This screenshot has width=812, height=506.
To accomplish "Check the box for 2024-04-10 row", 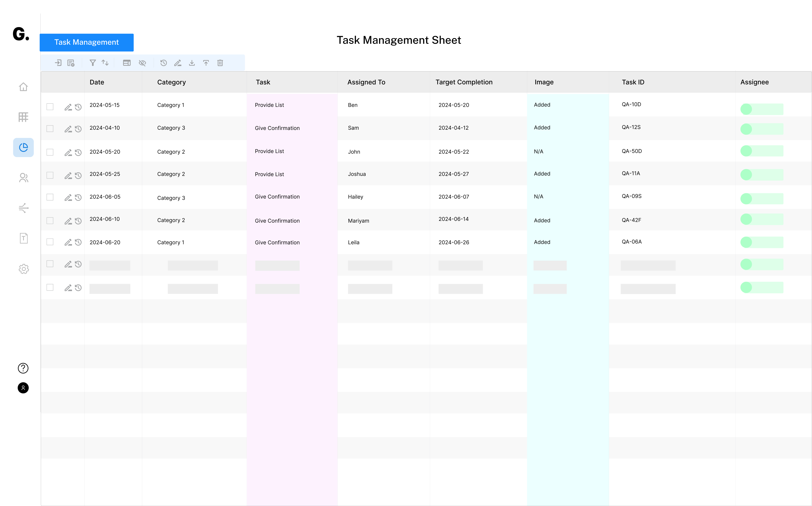I will [50, 129].
